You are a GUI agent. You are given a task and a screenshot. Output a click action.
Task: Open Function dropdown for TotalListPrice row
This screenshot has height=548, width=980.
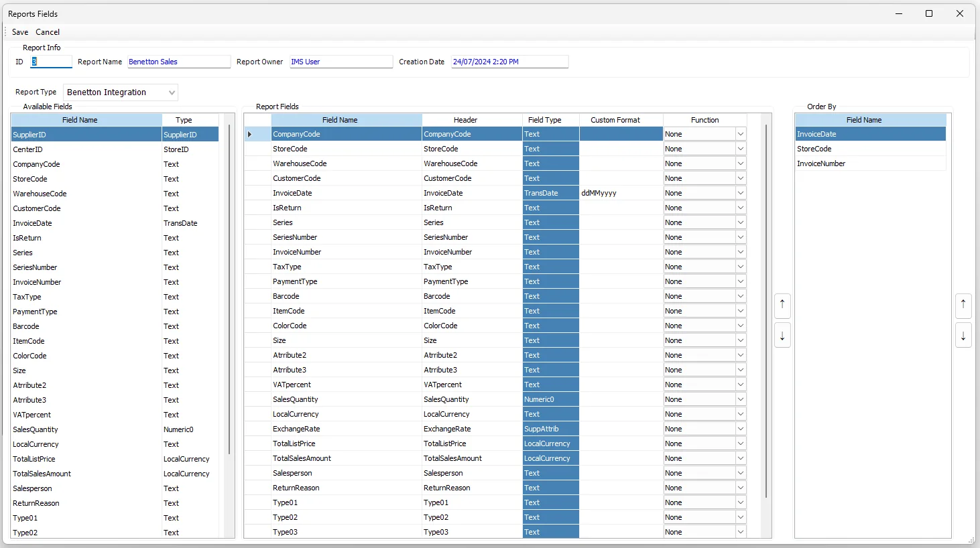(x=741, y=443)
